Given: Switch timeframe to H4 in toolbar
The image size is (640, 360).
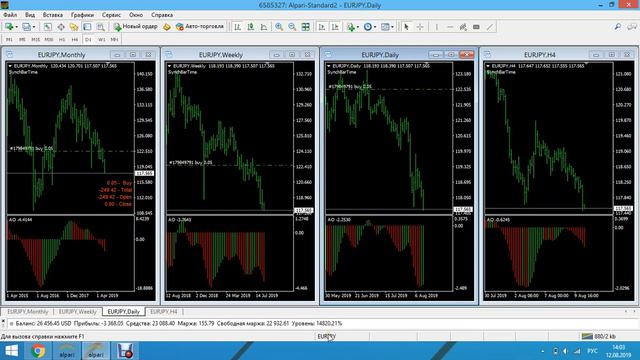Looking at the screenshot, I should pyautogui.click(x=75, y=40).
